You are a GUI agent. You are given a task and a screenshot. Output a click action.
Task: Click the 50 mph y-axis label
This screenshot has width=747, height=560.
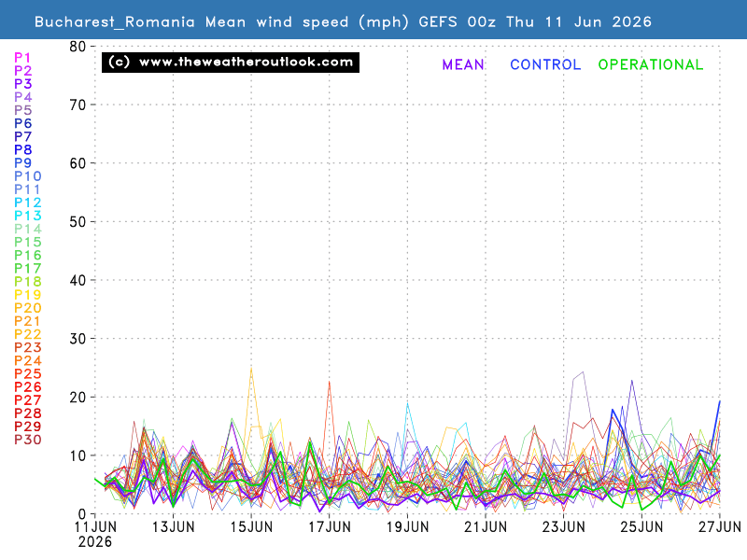tap(78, 222)
